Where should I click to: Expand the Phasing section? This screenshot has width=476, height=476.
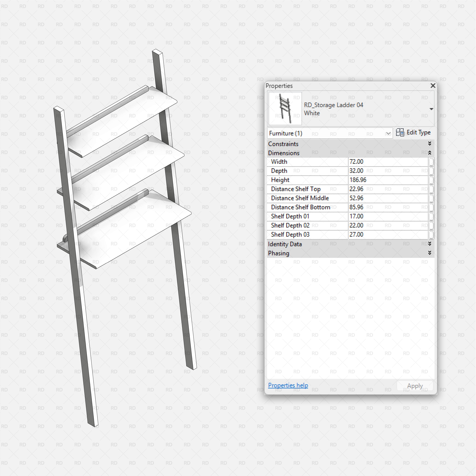[430, 253]
